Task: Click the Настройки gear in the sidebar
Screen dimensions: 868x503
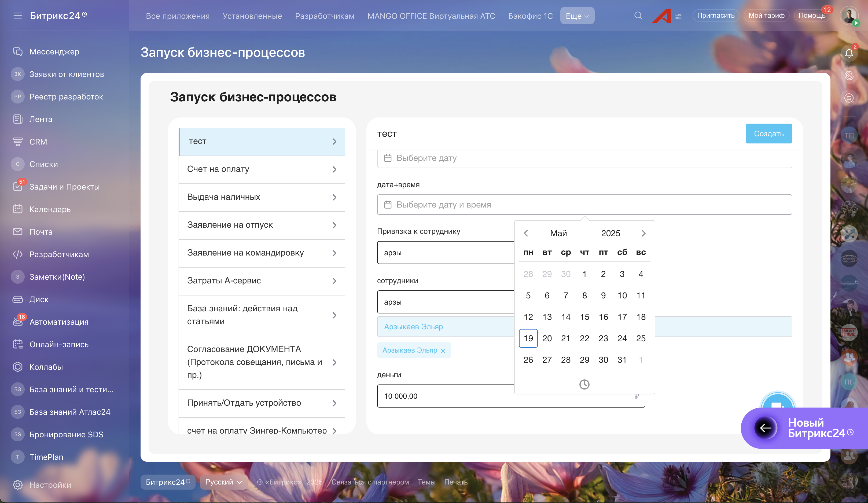Action: click(x=18, y=485)
